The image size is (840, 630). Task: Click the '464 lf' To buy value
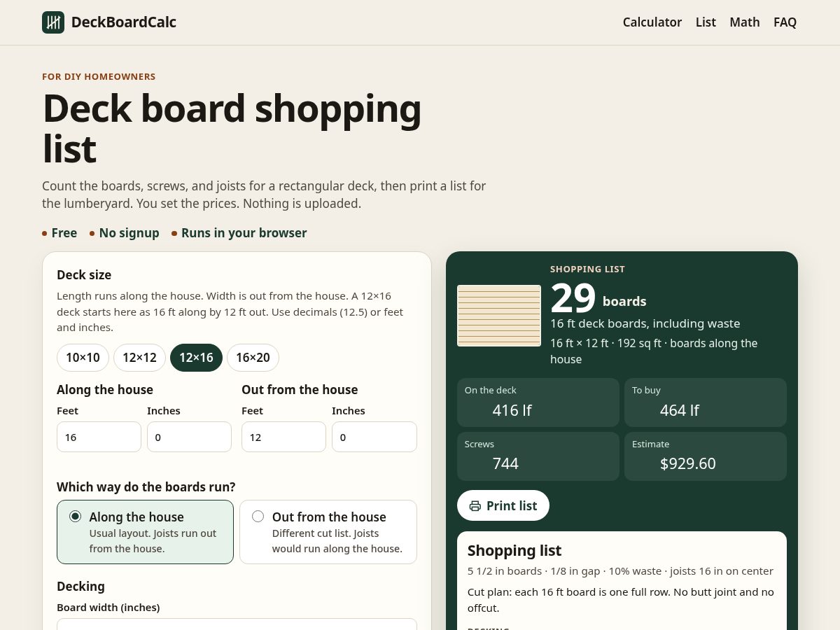click(679, 410)
